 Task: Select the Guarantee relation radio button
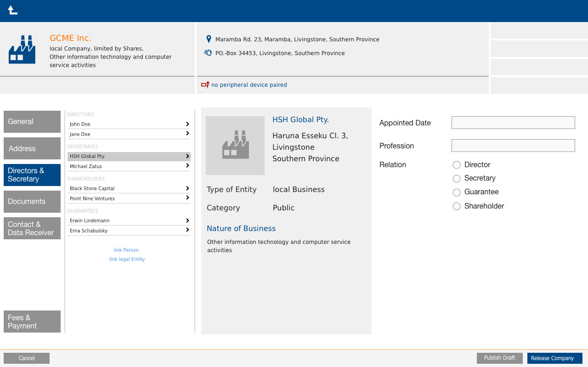click(x=457, y=192)
